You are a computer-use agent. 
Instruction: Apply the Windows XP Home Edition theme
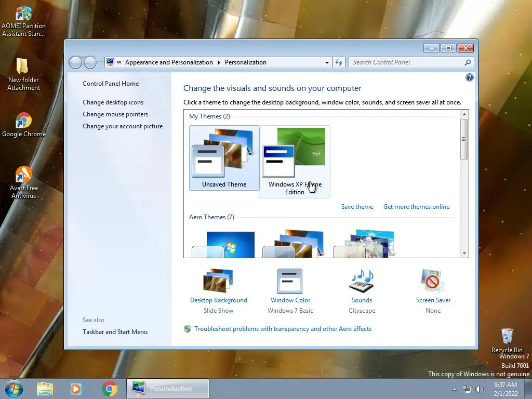pos(295,162)
